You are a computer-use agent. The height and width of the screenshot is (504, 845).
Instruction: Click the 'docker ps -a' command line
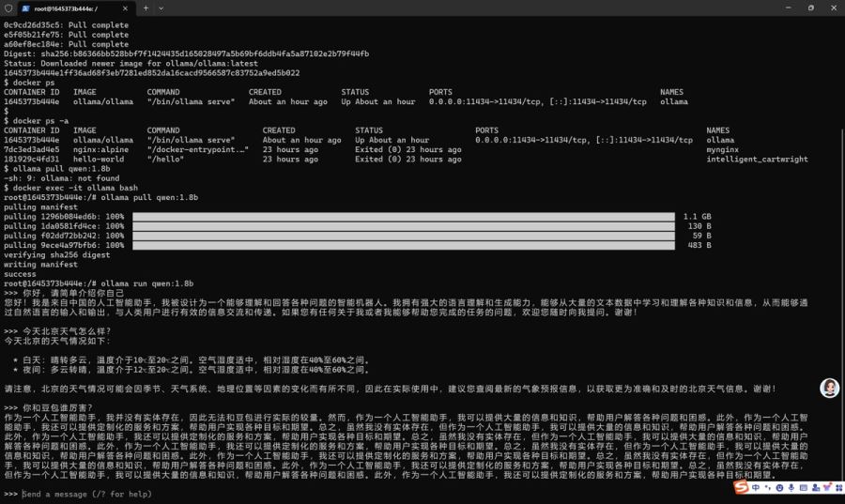[x=41, y=121]
